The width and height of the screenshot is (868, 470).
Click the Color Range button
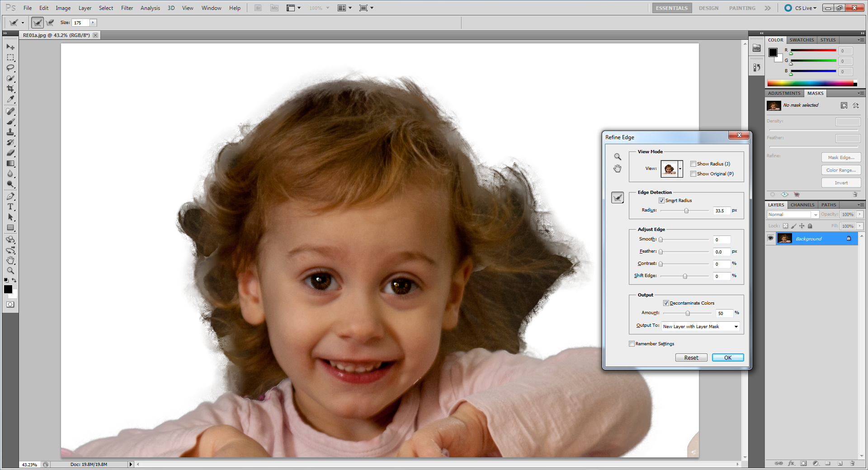pos(841,170)
